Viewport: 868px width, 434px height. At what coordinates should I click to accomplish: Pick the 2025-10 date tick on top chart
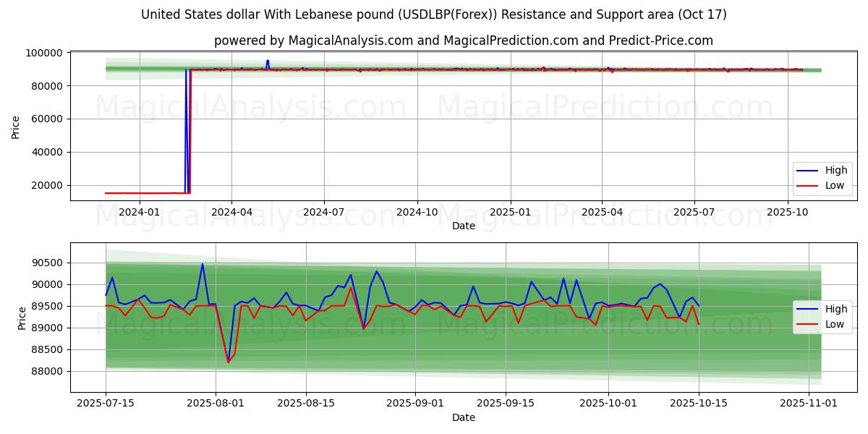[787, 212]
